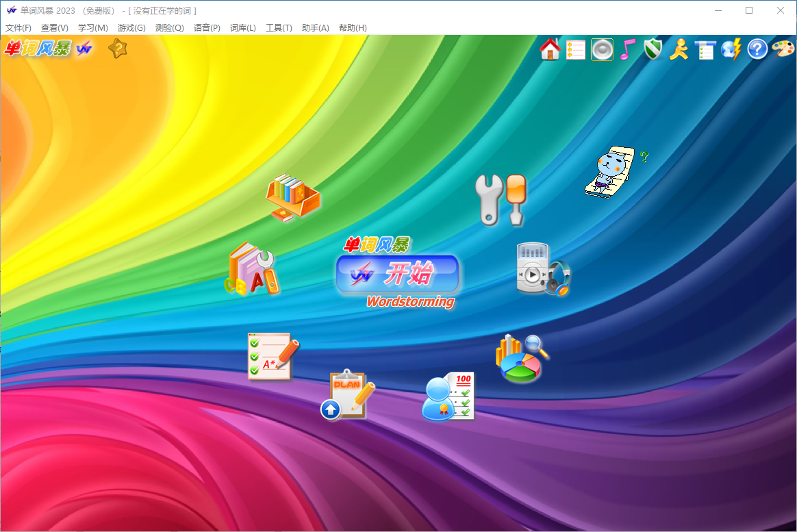Open the ABC books with wrench icon
Image resolution: width=797 pixels, height=532 pixels.
click(x=252, y=269)
